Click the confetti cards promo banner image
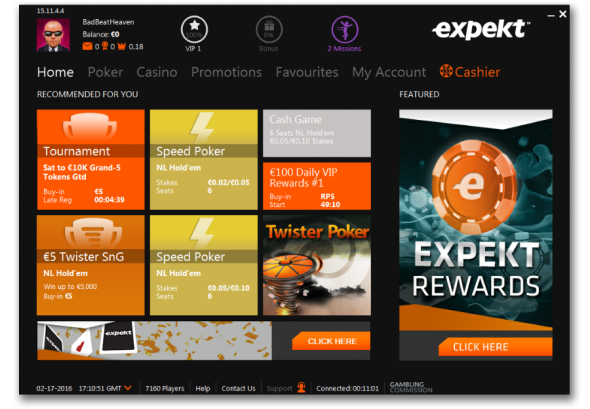This screenshot has width=590, height=409. coord(154,341)
